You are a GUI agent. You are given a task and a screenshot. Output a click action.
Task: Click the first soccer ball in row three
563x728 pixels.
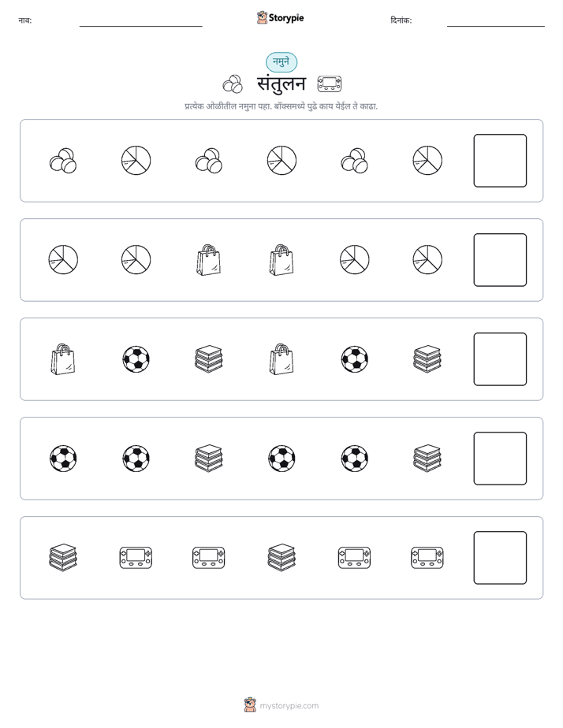136,359
